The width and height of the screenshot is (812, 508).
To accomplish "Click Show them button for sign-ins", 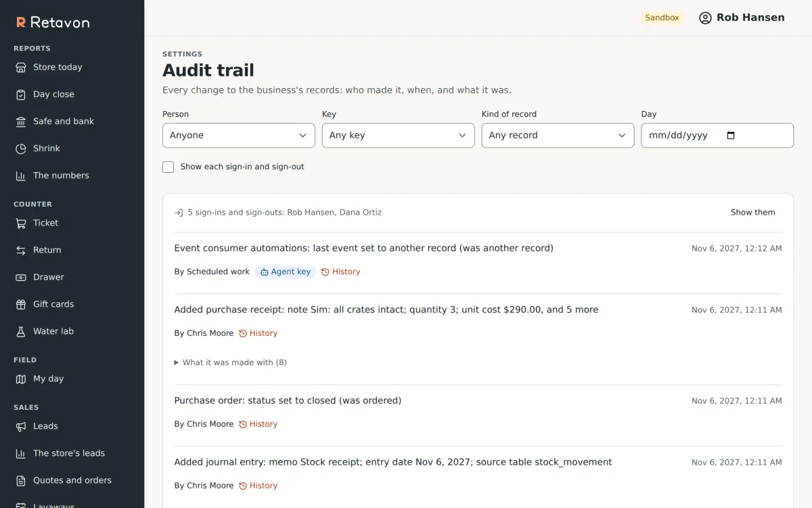I will point(753,213).
